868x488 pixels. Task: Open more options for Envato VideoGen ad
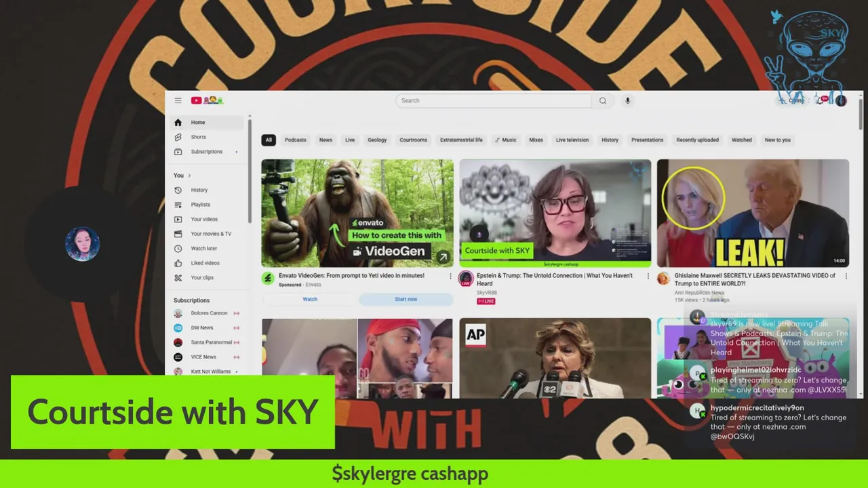(x=450, y=276)
